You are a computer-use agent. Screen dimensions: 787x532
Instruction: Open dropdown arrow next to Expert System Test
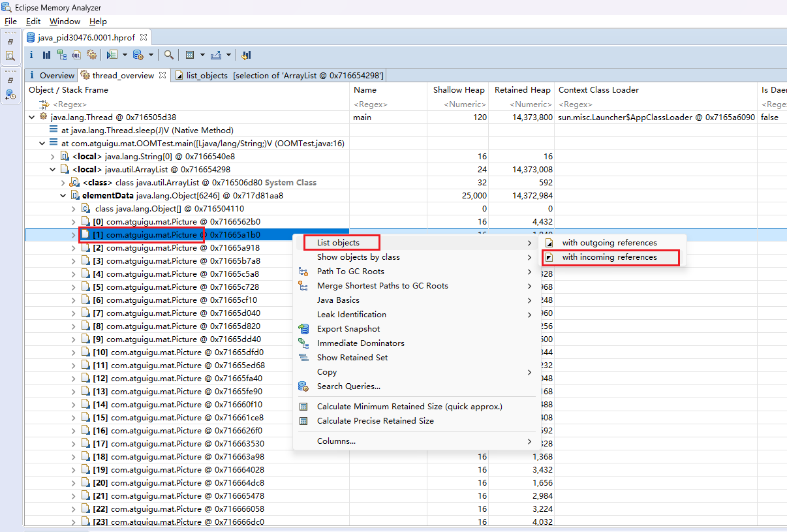click(x=124, y=55)
